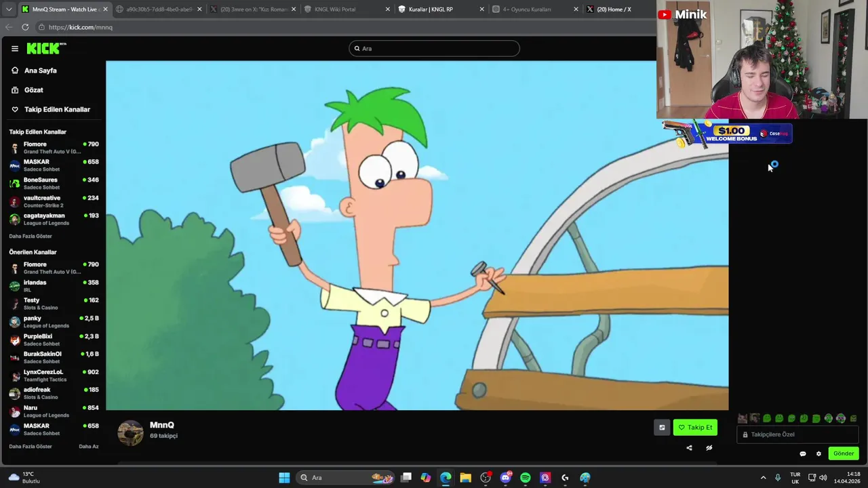Screen dimensions: 868x488
Task: Pick the cat emote in chat emote row
Action: 743,418
